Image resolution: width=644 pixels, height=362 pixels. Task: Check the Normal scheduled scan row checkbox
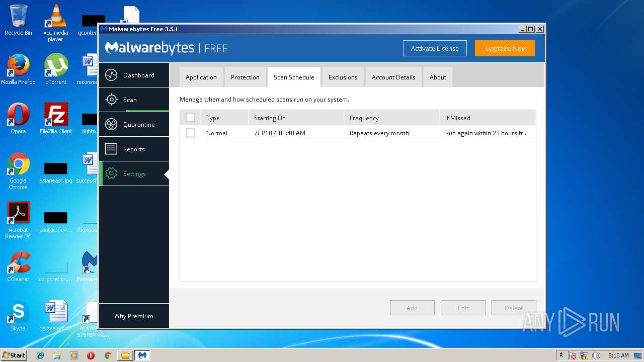(x=190, y=133)
